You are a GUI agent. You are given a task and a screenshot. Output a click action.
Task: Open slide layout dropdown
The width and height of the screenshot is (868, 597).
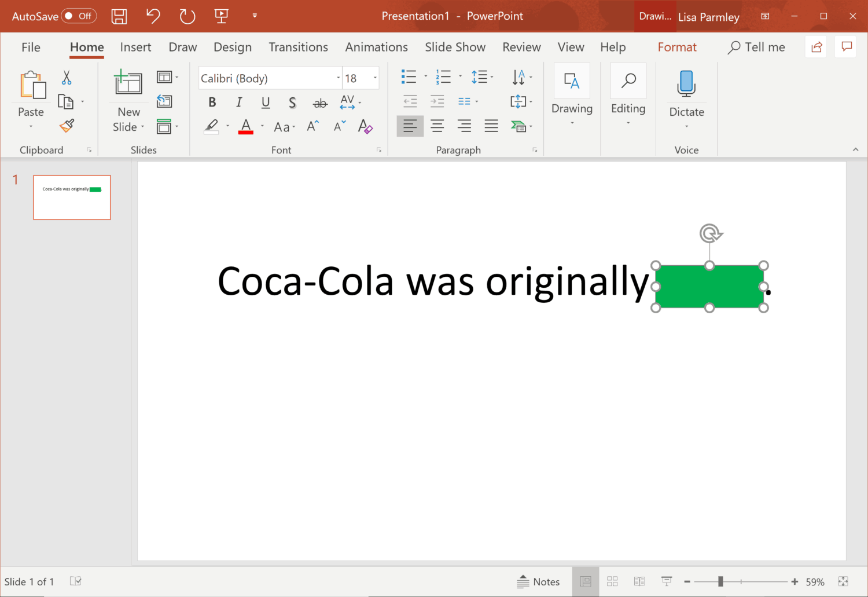(168, 77)
